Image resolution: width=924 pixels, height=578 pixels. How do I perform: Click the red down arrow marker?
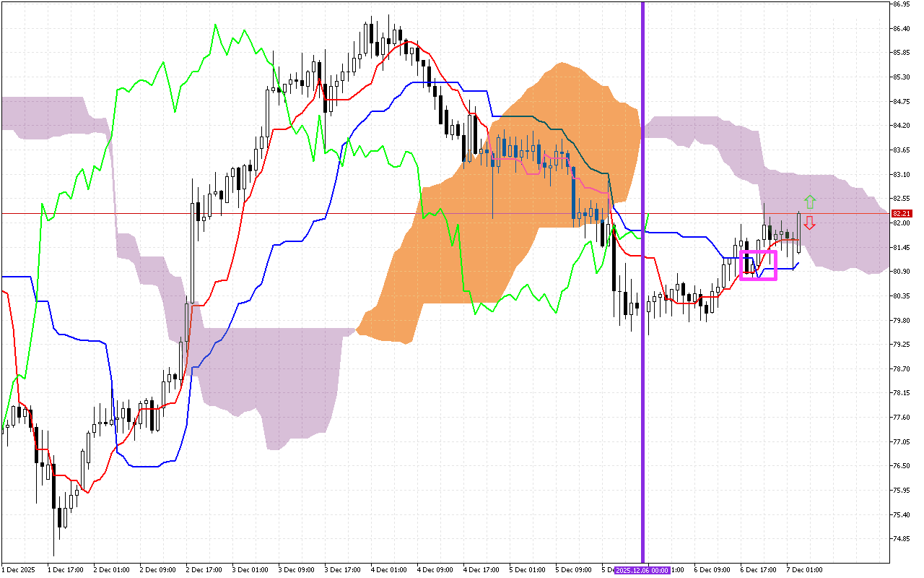pos(810,223)
